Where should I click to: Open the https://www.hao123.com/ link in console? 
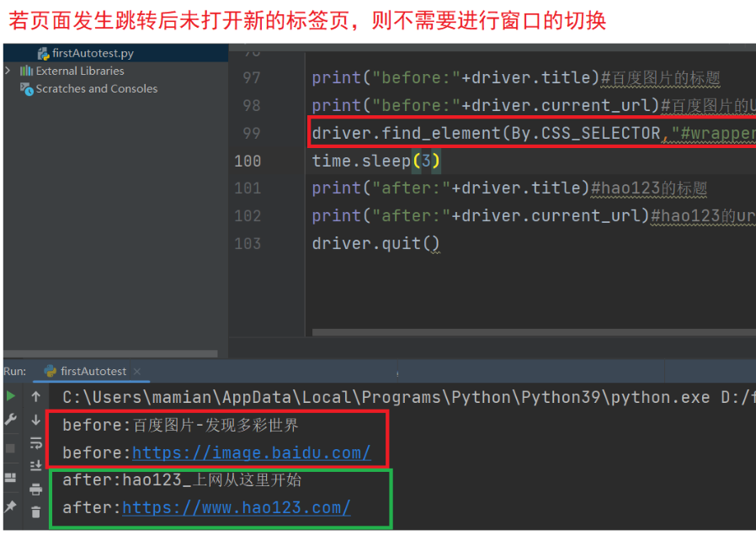[x=237, y=508]
